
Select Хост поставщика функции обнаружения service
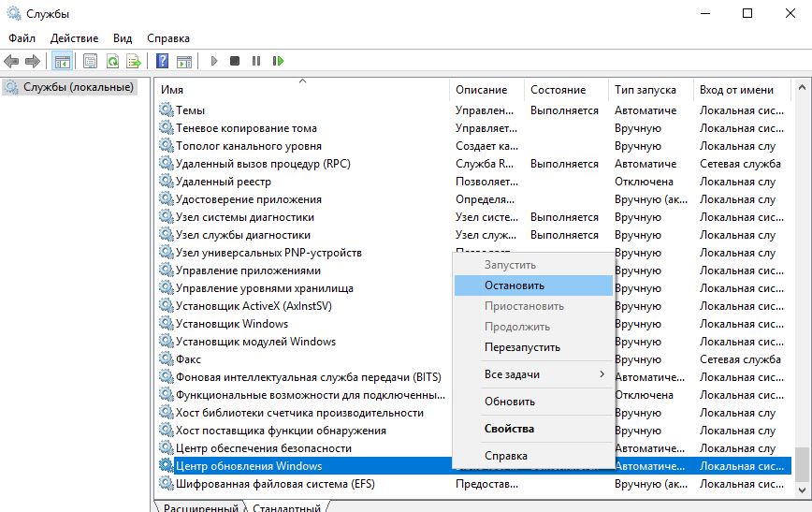pyautogui.click(x=281, y=431)
